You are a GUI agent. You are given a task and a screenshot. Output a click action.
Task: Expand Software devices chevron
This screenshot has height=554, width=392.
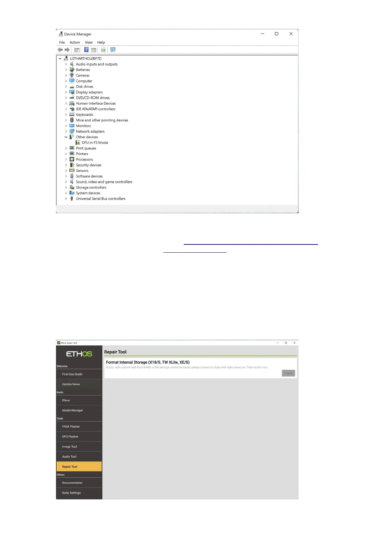point(66,176)
